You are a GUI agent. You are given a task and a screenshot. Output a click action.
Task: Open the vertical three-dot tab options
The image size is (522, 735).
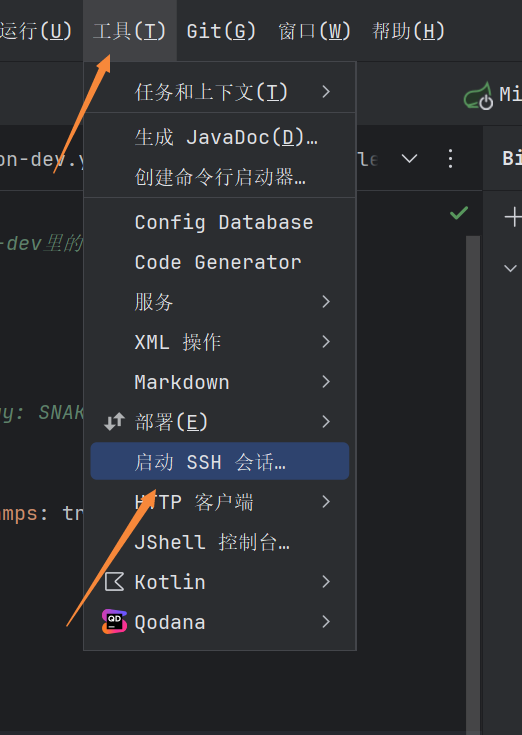coord(450,158)
